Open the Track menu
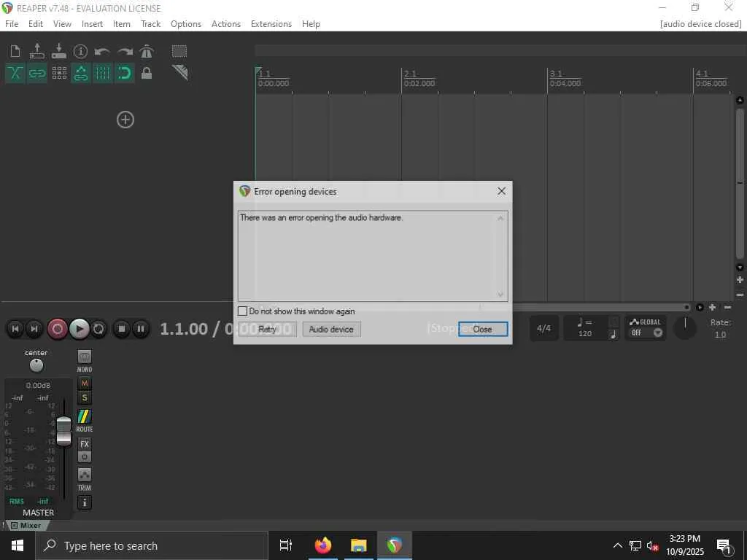747x560 pixels. pos(150,24)
